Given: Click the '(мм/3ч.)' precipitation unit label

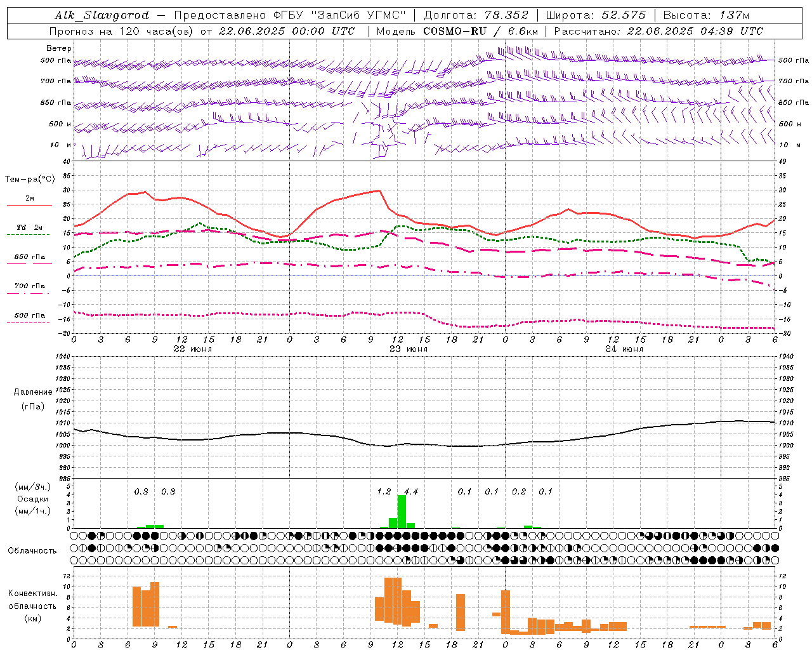Looking at the screenshot, I should pos(33,487).
